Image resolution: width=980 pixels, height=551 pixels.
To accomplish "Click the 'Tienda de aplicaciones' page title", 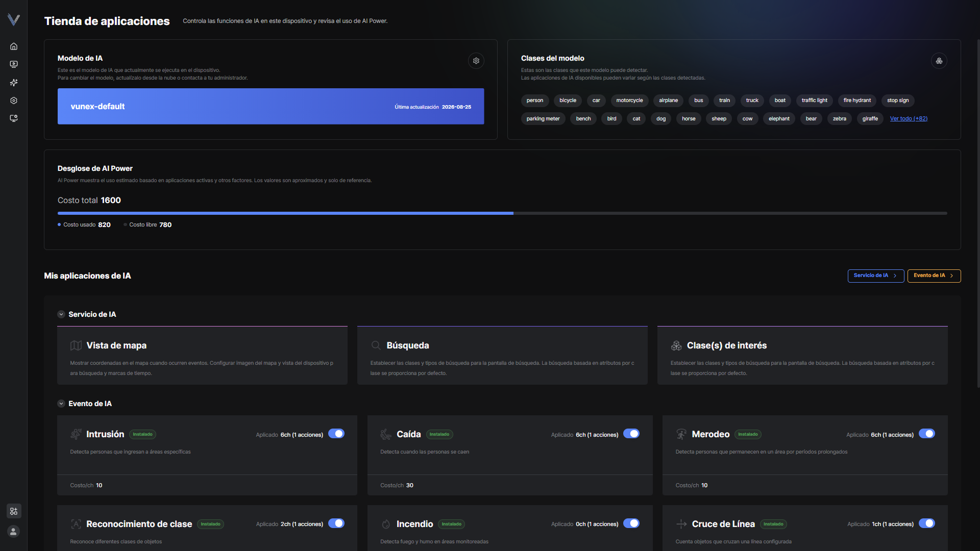I will pyautogui.click(x=107, y=21).
